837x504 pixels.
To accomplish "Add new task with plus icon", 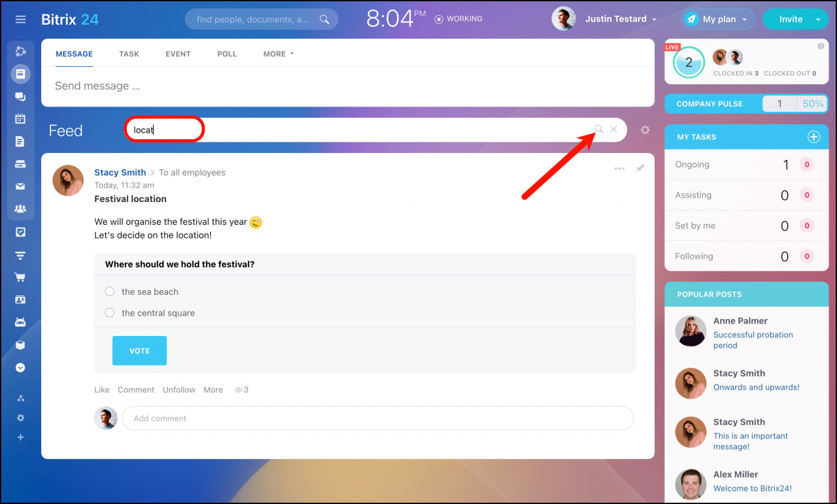I will pyautogui.click(x=813, y=137).
